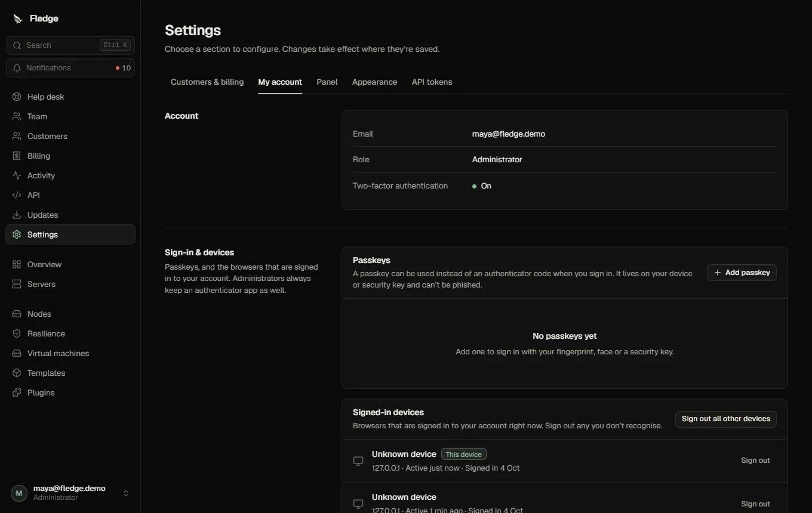Click the Two-factor authentication On status
Image resolution: width=812 pixels, height=513 pixels.
click(482, 186)
